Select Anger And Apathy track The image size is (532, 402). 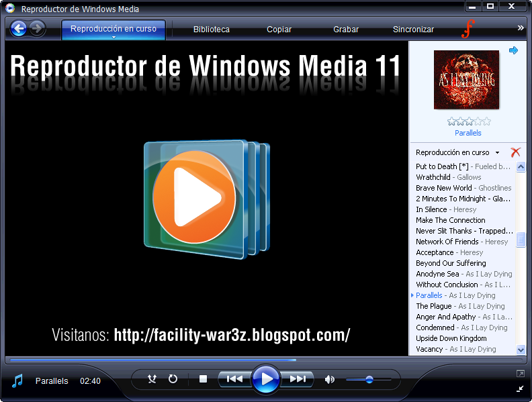point(463,317)
